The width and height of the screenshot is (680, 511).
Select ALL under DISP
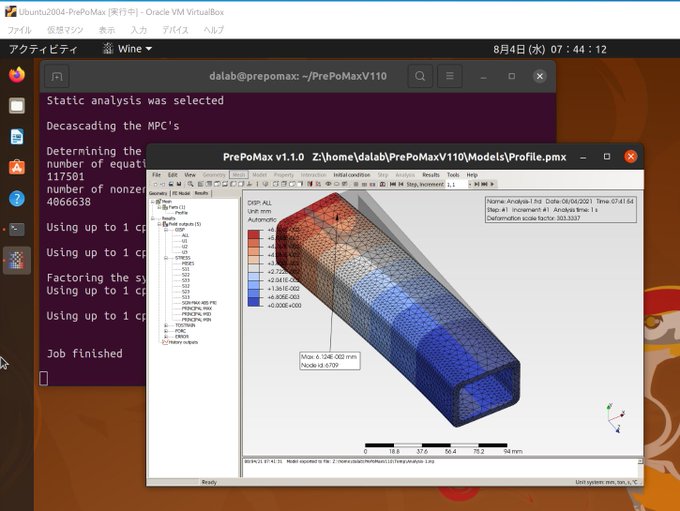click(185, 235)
